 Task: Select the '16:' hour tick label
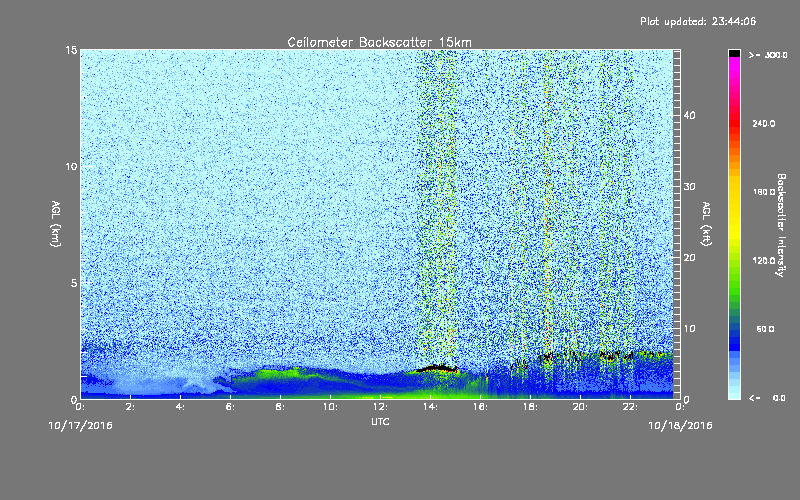click(x=481, y=407)
